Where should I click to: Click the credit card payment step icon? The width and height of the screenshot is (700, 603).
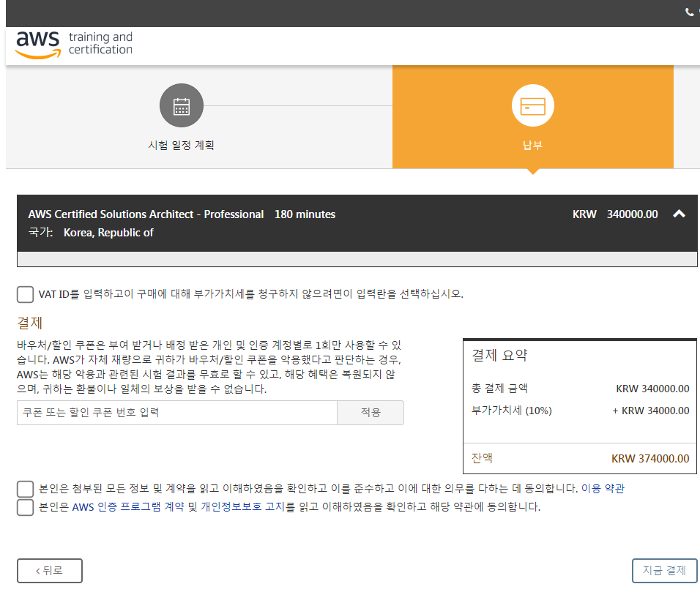[x=532, y=106]
